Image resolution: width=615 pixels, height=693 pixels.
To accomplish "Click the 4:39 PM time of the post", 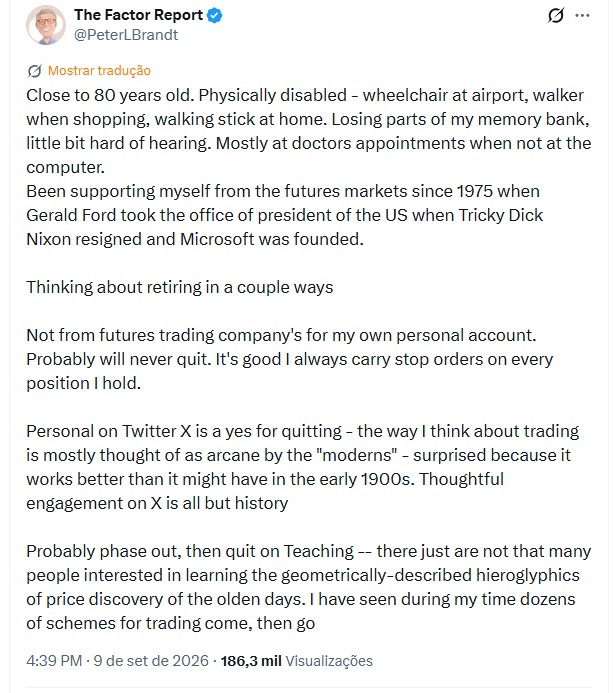I will tap(54, 661).
